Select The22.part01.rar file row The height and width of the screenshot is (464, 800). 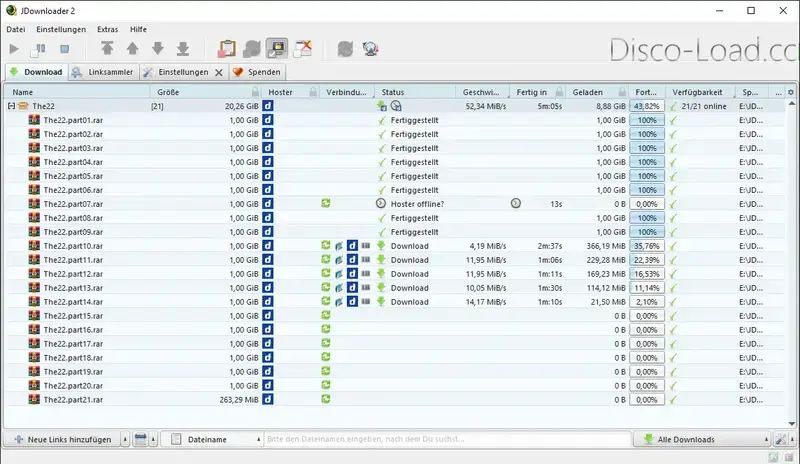pos(393,120)
